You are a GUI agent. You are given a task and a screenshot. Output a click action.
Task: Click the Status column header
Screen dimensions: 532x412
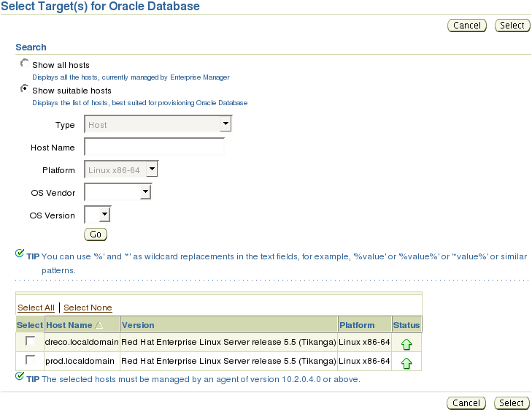click(x=406, y=325)
